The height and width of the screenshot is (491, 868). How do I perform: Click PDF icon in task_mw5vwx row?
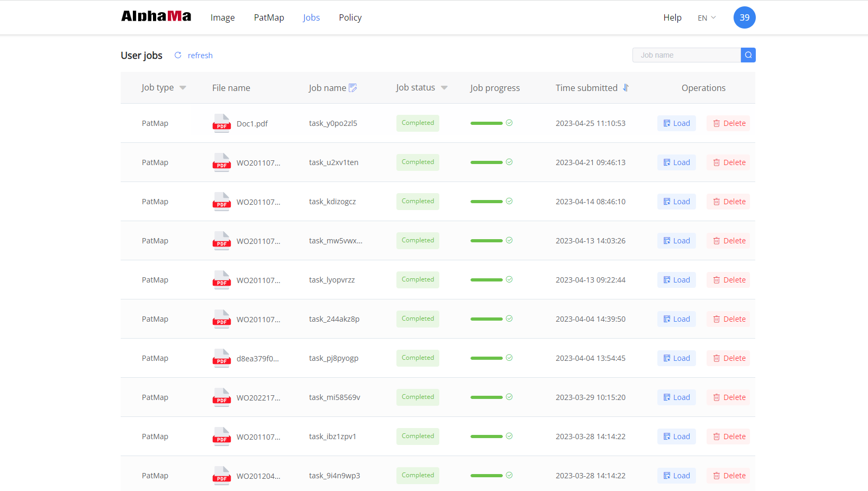(221, 241)
